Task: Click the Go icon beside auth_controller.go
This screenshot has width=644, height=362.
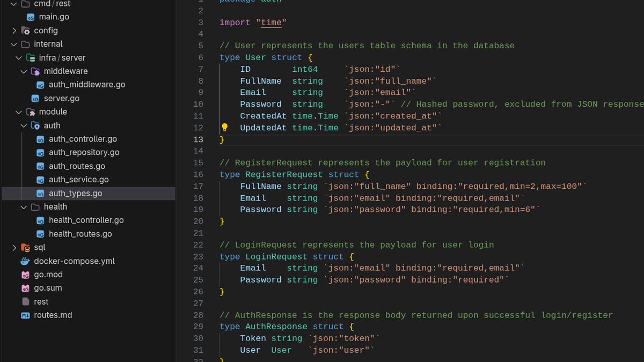Action: [40, 139]
